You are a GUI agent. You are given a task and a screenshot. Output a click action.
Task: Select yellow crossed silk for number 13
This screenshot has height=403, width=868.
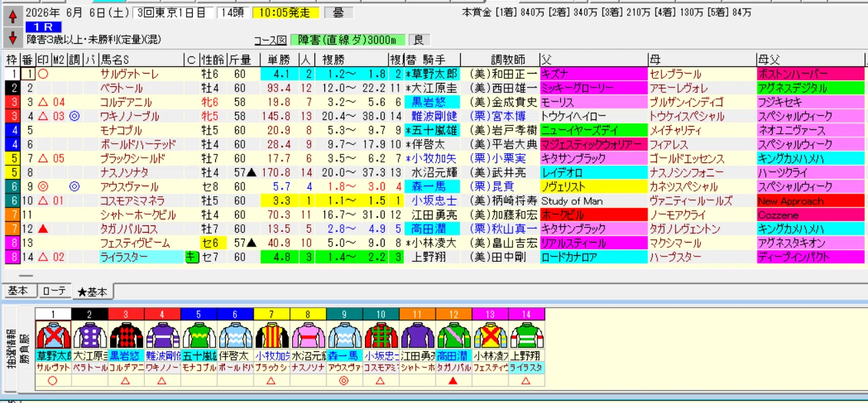point(489,335)
